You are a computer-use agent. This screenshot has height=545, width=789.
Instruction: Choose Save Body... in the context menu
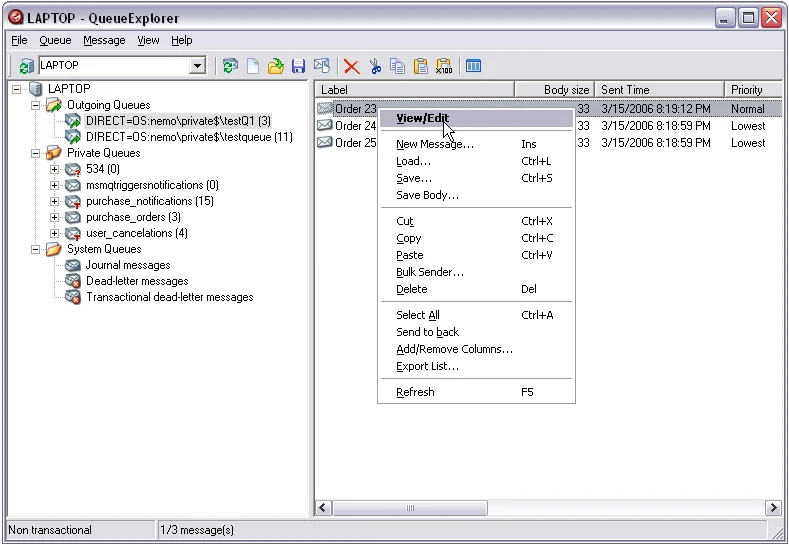point(476,195)
